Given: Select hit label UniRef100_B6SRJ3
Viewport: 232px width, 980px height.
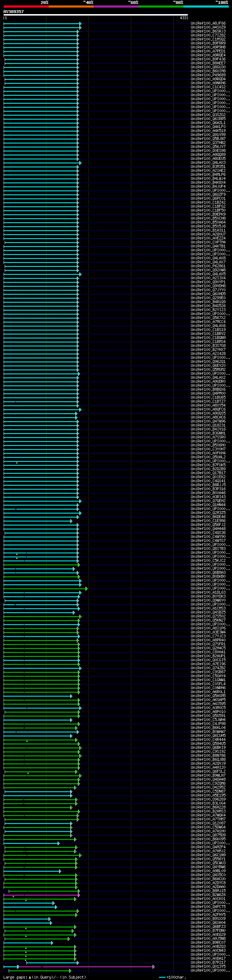Looking at the screenshot, I should (208, 31).
